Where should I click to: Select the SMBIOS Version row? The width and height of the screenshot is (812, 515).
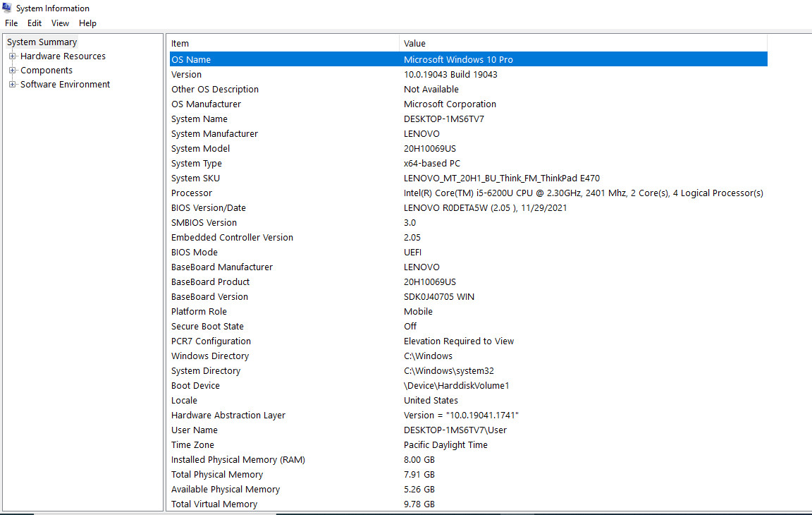click(x=468, y=223)
